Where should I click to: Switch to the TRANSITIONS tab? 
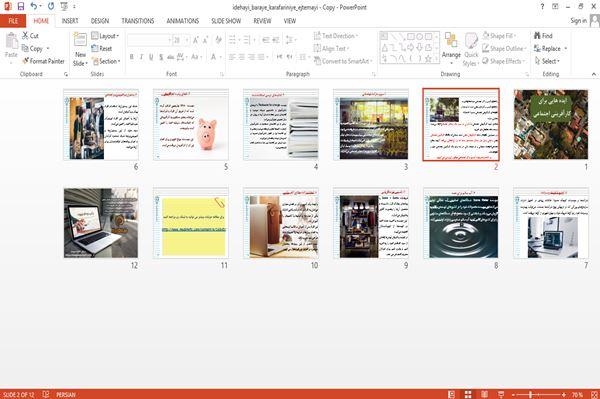(138, 21)
